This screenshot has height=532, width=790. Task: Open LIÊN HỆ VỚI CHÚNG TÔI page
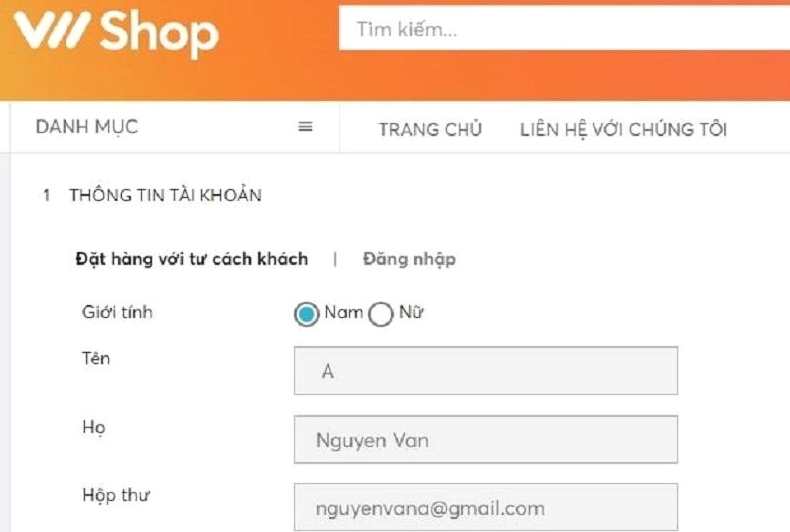[623, 129]
